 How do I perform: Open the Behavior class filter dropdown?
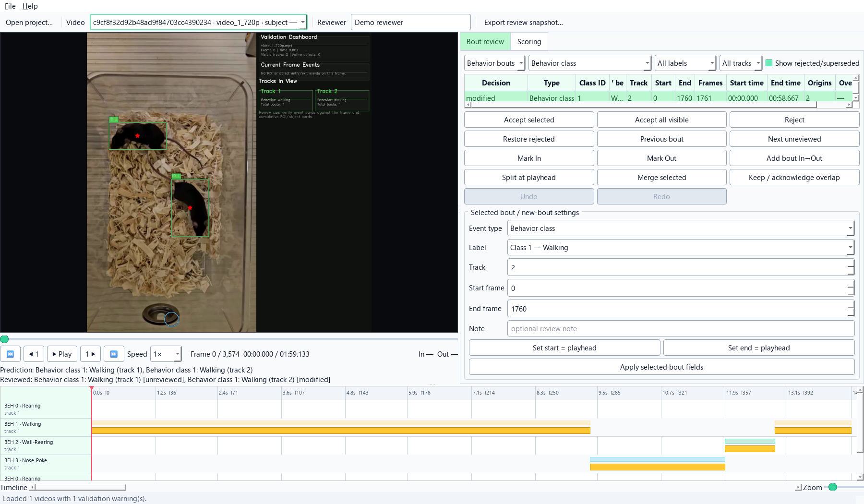[x=590, y=63]
